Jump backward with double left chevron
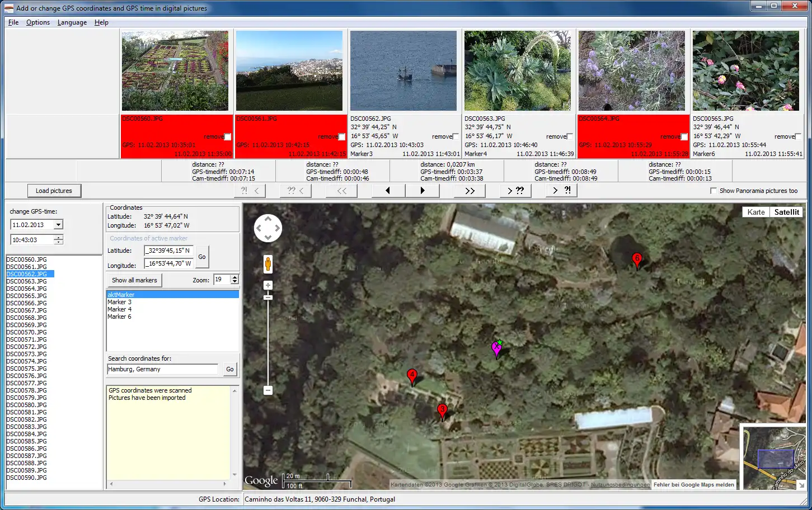 click(342, 191)
